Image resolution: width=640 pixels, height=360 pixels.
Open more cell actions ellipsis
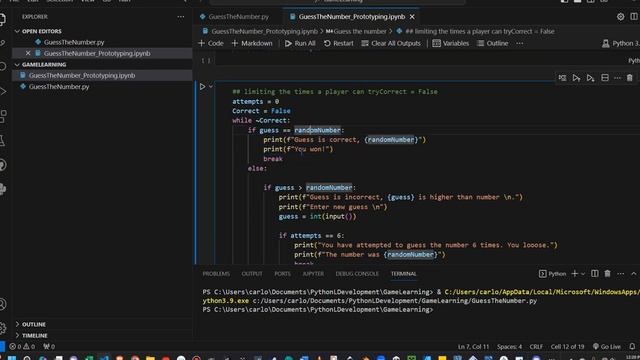(x=618, y=78)
